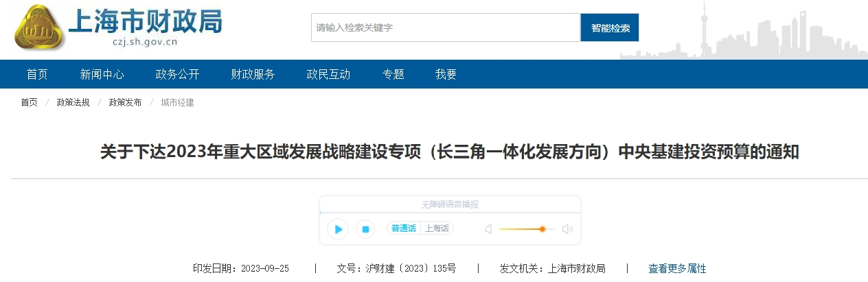
Task: Click the low volume speaker icon
Action: [x=488, y=229]
